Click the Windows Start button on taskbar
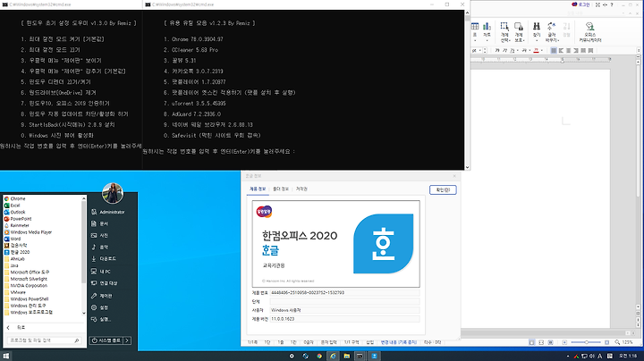This screenshot has height=361, width=644. (x=5, y=356)
